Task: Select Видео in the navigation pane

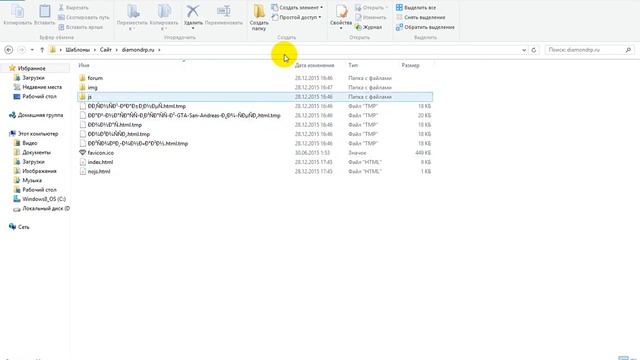Action: pyautogui.click(x=30, y=143)
